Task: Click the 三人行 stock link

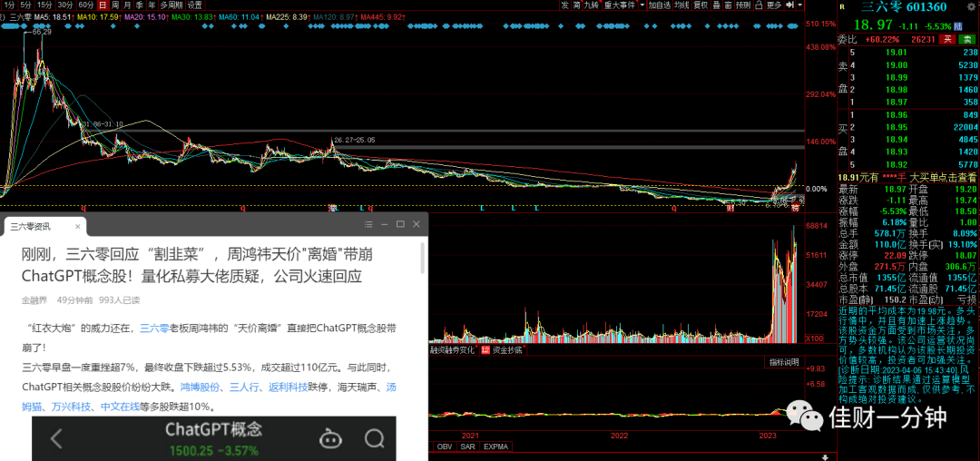Action: [x=244, y=387]
